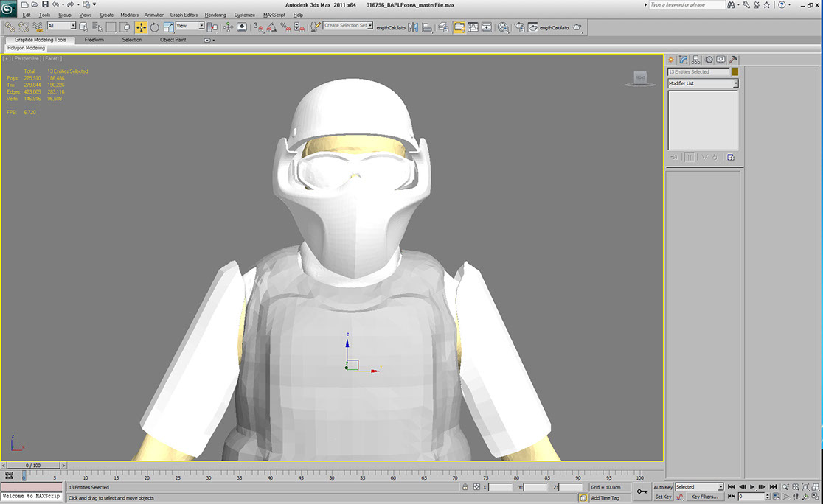Toggle the selection lock padlock
This screenshot has height=504, width=823.
(x=465, y=487)
